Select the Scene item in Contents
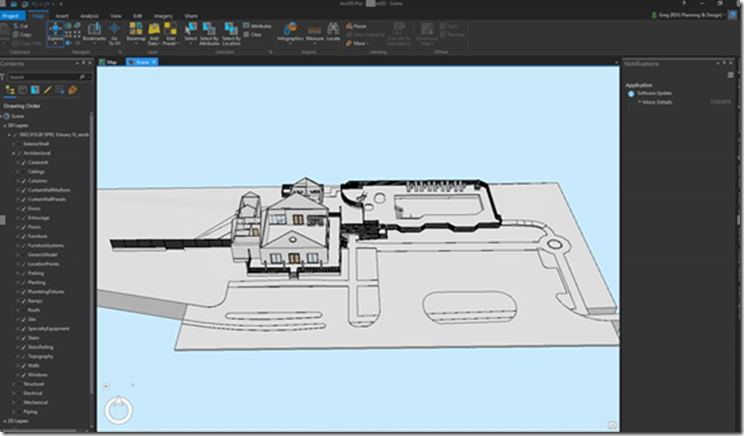This screenshot has height=436, width=744. click(x=18, y=116)
